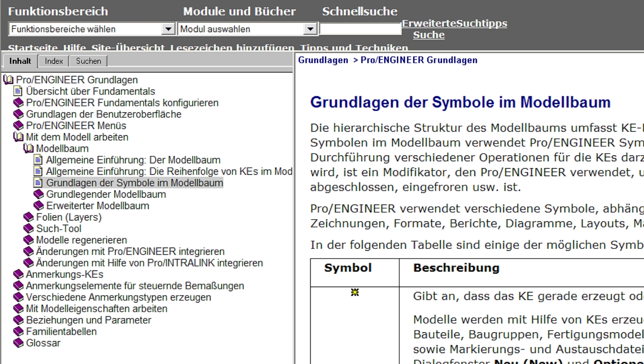Click the Grundlagen breadcrumb link

[323, 60]
